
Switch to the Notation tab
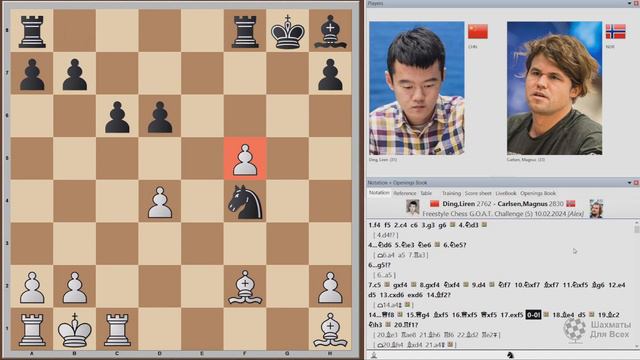coord(379,193)
